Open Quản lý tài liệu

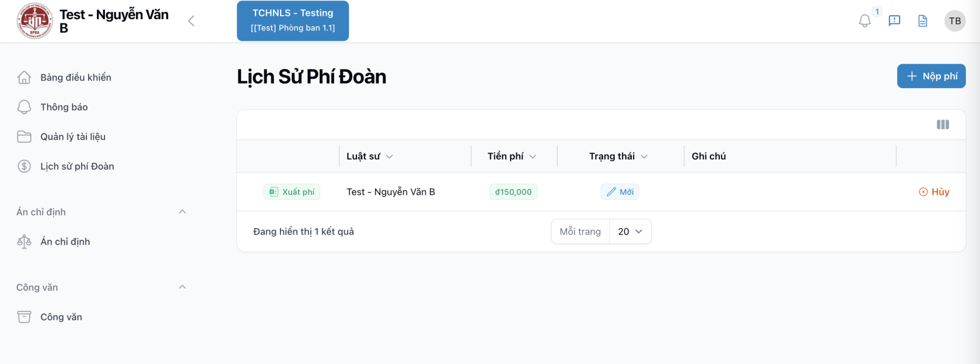click(x=73, y=137)
